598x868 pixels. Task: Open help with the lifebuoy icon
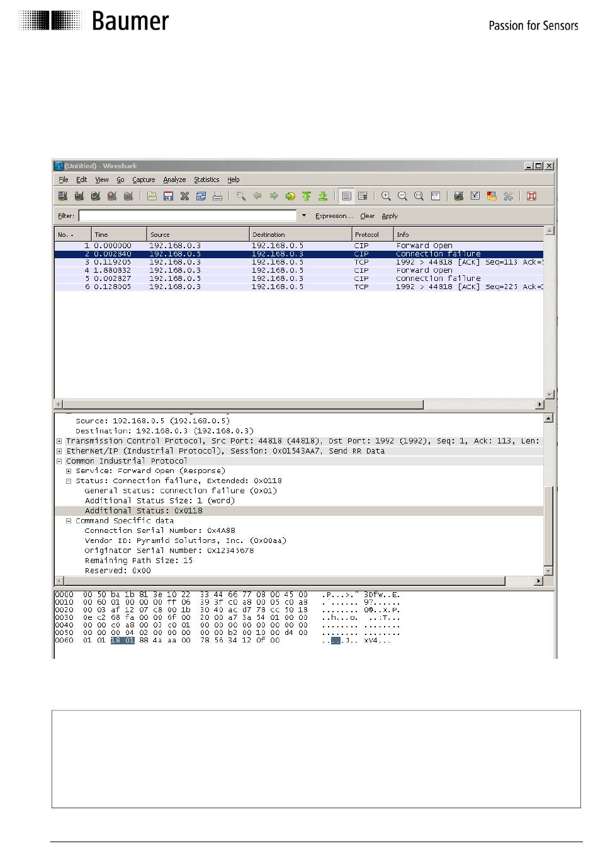coord(532,196)
